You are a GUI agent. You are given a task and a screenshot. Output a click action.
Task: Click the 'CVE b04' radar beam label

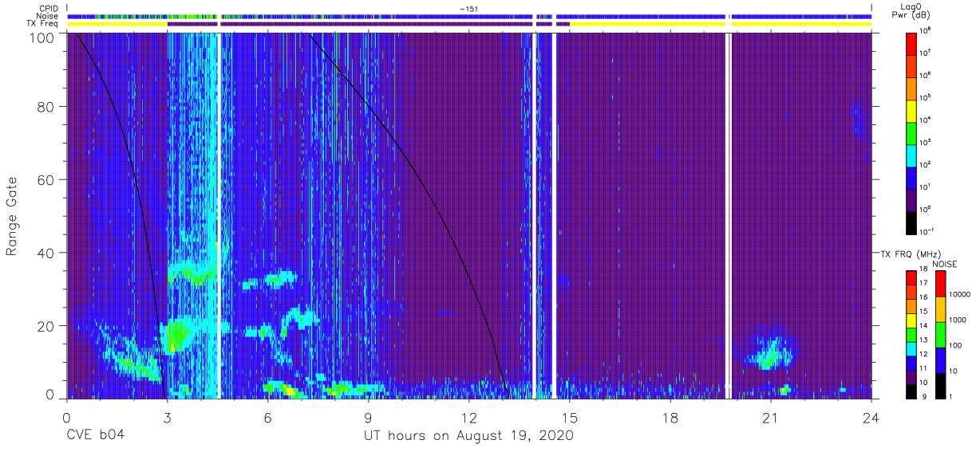point(95,436)
